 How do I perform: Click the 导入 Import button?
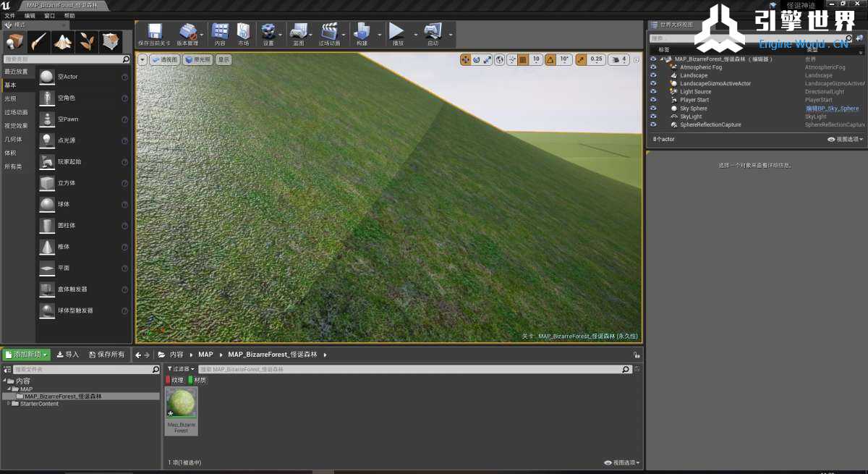click(x=68, y=355)
